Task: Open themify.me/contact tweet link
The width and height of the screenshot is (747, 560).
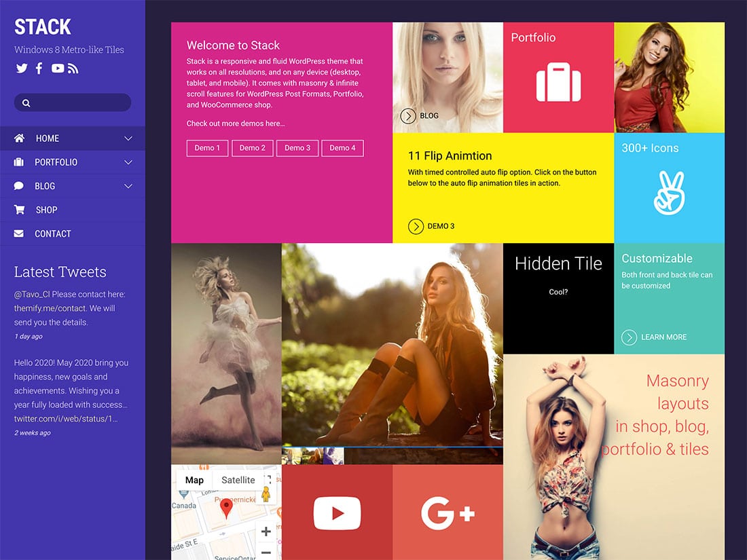Action: point(50,308)
